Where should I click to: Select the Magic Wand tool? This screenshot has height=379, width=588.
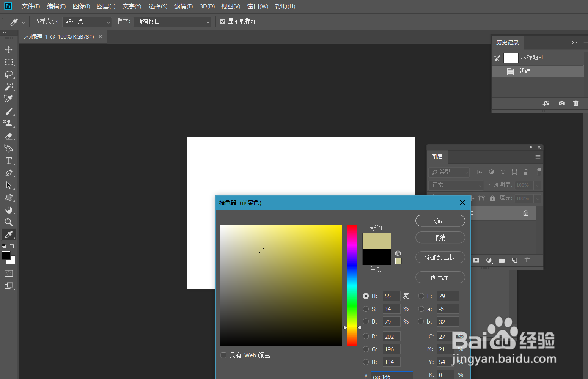[9, 86]
